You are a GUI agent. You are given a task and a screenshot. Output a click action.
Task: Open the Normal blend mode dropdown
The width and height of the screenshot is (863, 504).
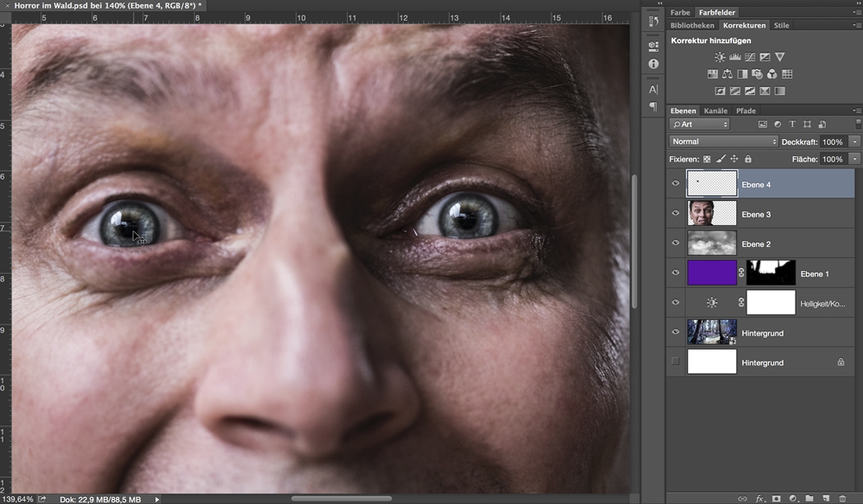[723, 142]
